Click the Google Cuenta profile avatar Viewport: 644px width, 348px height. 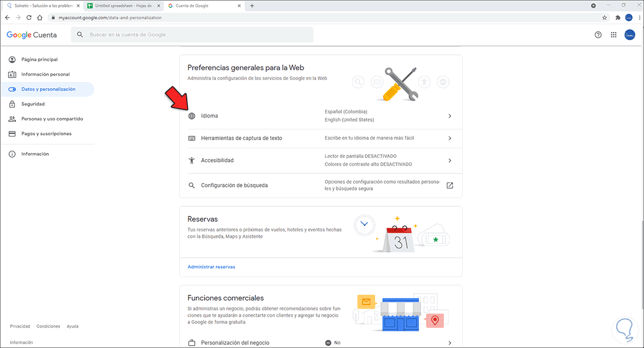630,34
